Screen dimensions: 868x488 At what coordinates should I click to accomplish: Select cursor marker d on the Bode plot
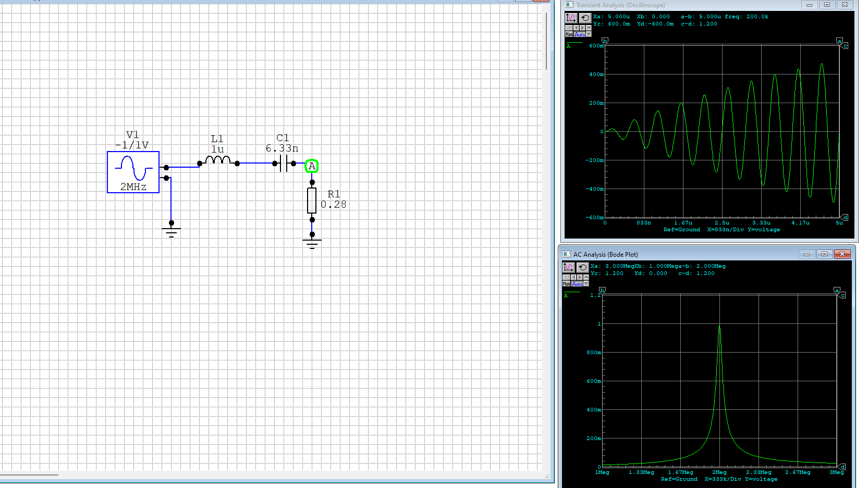pyautogui.click(x=842, y=467)
